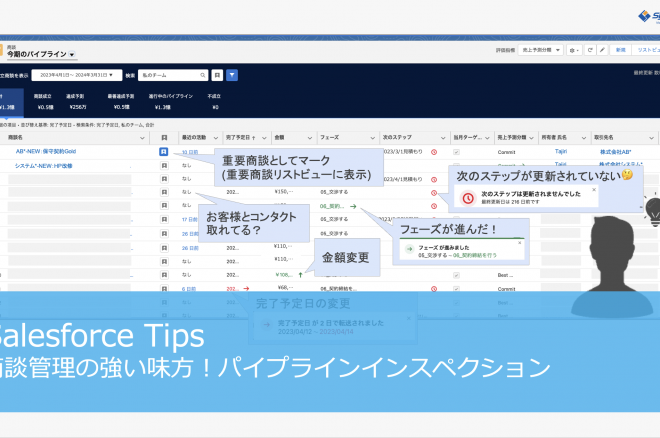
Task: Click the Commit forecast cell in AB* row
Action: [506, 152]
